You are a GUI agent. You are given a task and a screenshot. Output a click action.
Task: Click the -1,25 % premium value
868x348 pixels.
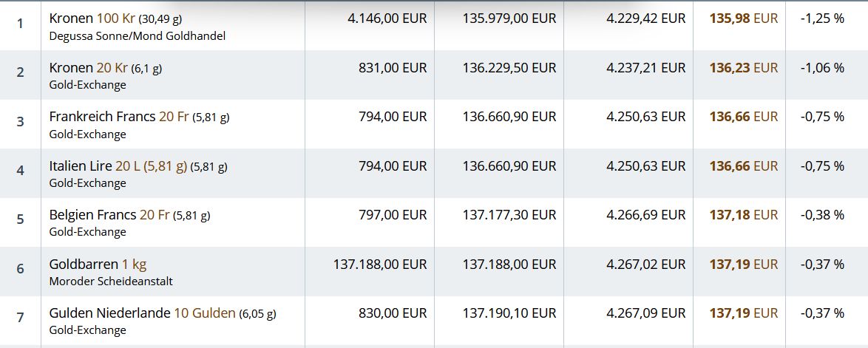(x=822, y=18)
